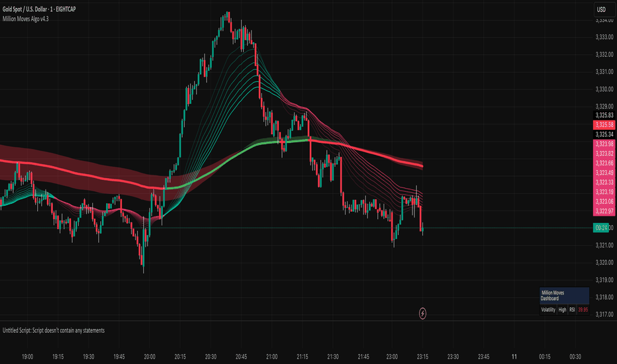
Task: Click the 19:45 time axis label
Action: pyautogui.click(x=119, y=357)
